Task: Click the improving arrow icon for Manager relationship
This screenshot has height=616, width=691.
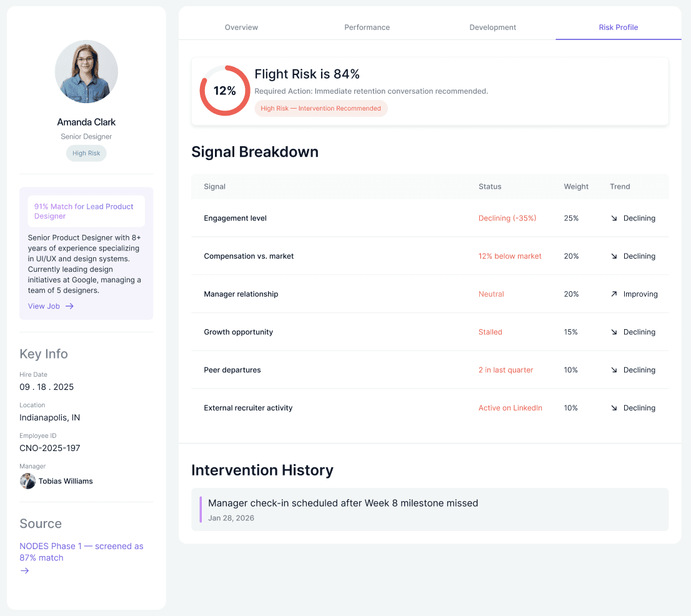Action: (614, 294)
